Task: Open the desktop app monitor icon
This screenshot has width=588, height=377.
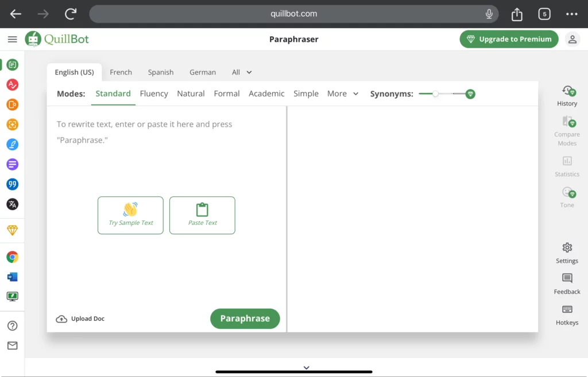Action: point(13,297)
